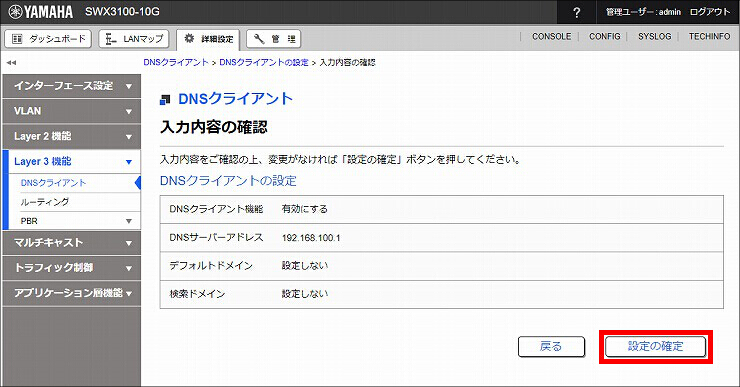Click the 192.168.100.1 server address value
The image size is (740, 387).
tap(311, 238)
